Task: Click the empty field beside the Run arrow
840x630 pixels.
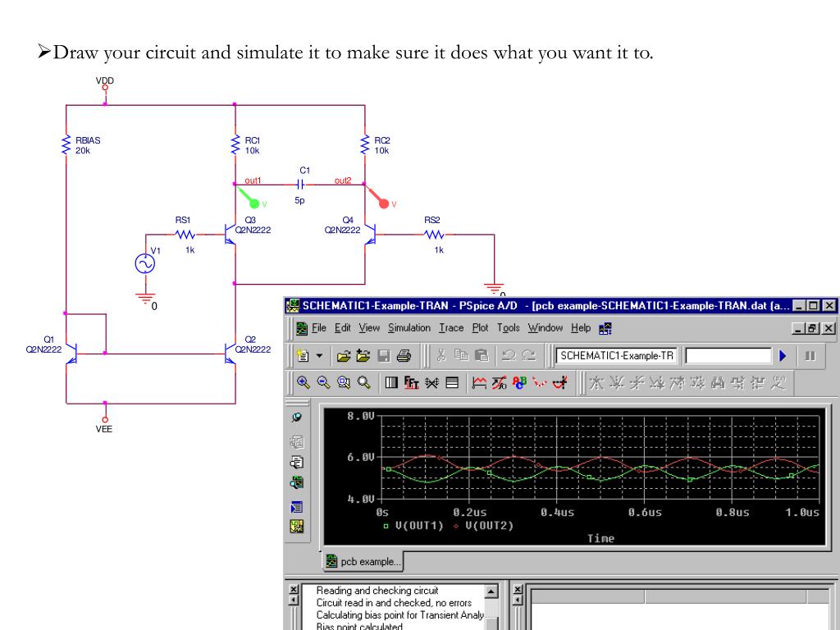Action: pyautogui.click(x=728, y=356)
